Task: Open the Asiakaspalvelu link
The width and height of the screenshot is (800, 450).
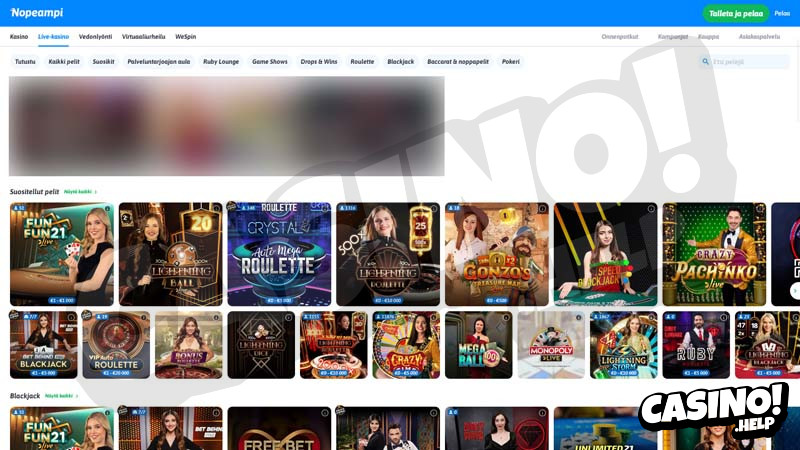Action: tap(759, 37)
